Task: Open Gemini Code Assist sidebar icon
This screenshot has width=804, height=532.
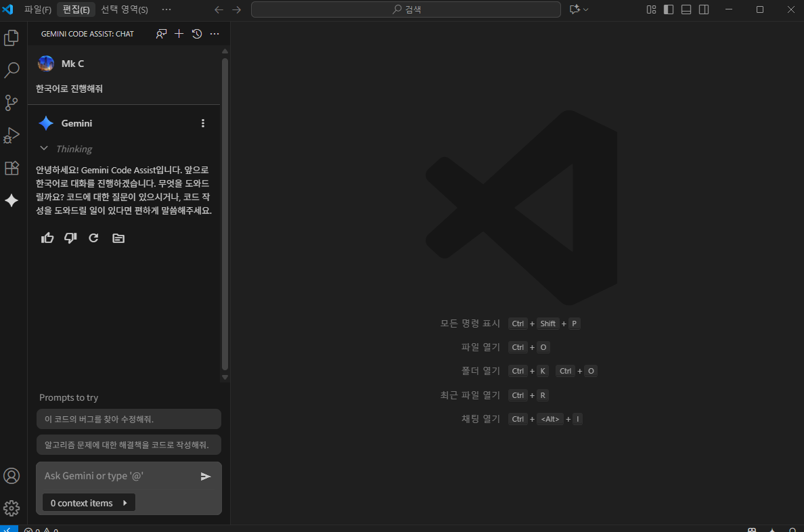Action: [12, 200]
